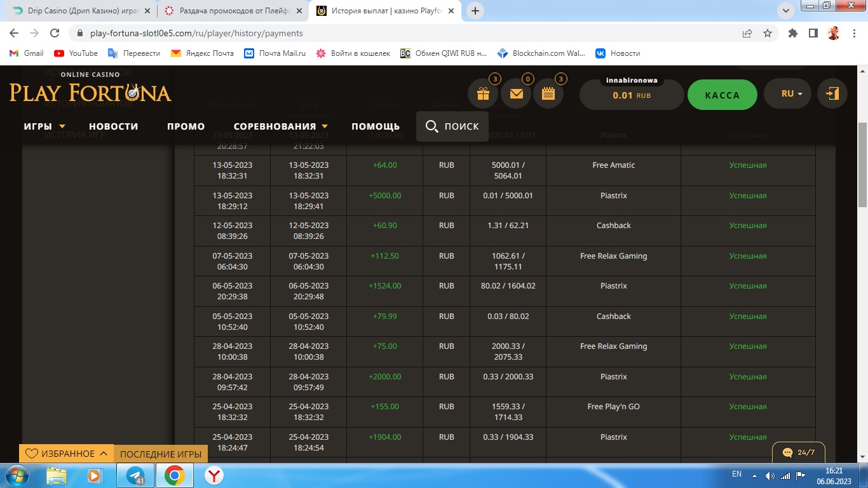
Task: Open the ПОСЛЕДНИЕ ИГРЫ panel
Action: (161, 454)
